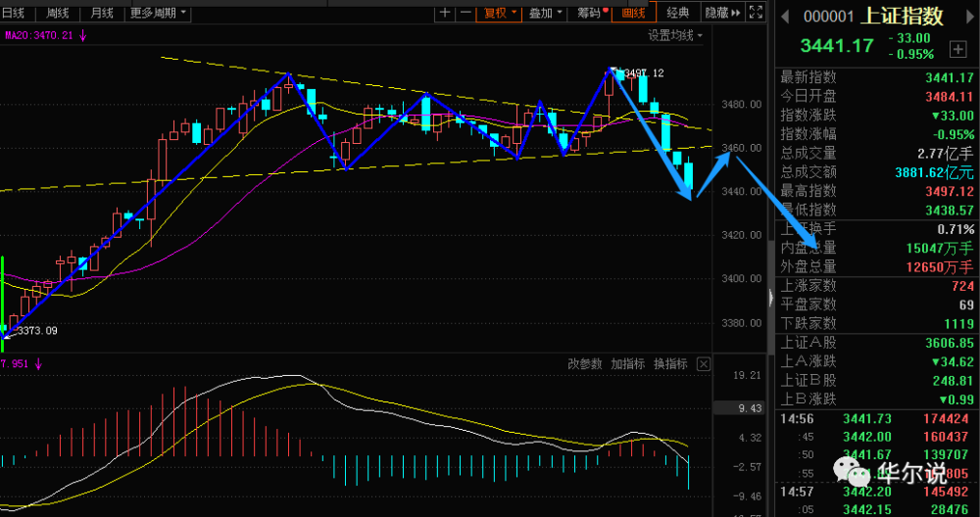Zoom out the chart with minus button
The height and width of the screenshot is (517, 980).
click(x=465, y=12)
